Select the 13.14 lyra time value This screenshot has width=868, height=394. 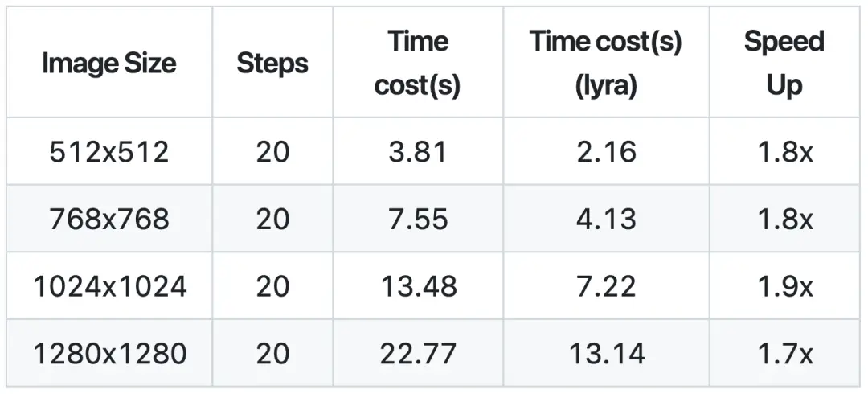pyautogui.click(x=606, y=353)
